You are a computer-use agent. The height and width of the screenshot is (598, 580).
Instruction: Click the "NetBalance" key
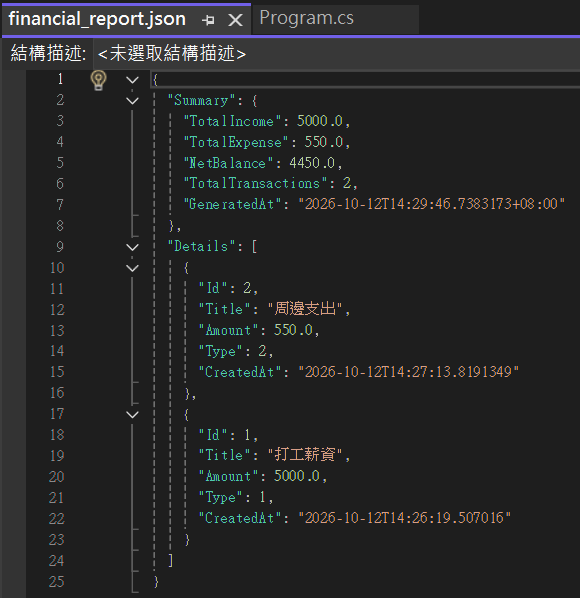[x=228, y=163]
